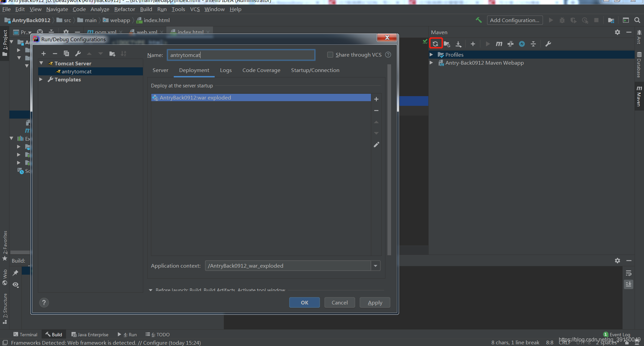Click Application context input field
This screenshot has height=346, width=644.
pyautogui.click(x=288, y=266)
